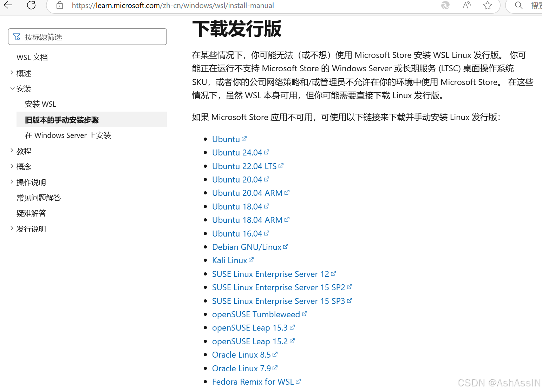Click the external link icon beside Kali Linux

coord(252,259)
